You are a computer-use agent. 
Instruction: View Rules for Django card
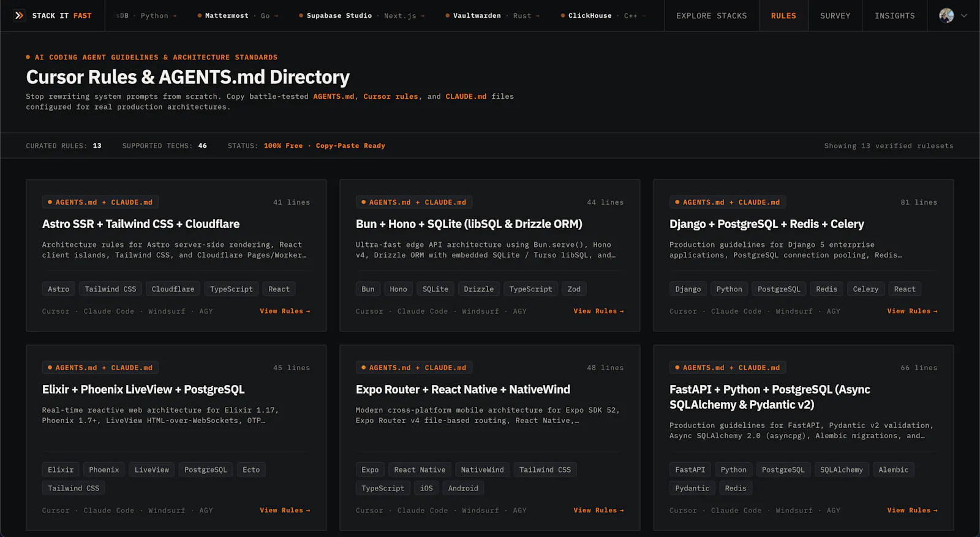click(912, 311)
